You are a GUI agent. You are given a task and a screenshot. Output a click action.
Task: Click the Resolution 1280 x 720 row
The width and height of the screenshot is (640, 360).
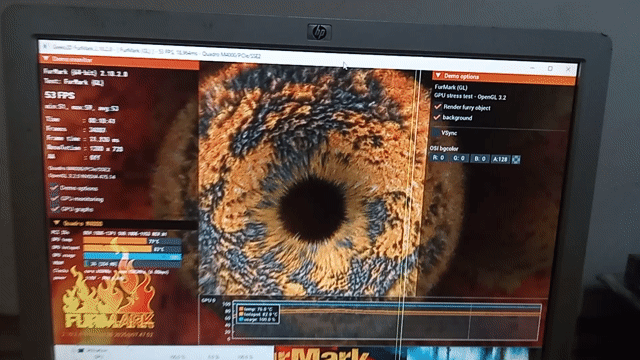[84, 149]
